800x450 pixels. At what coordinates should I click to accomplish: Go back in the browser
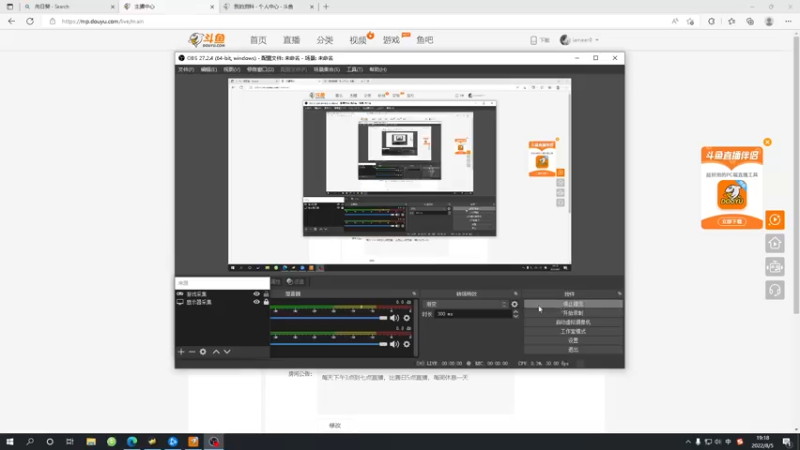click(11, 21)
